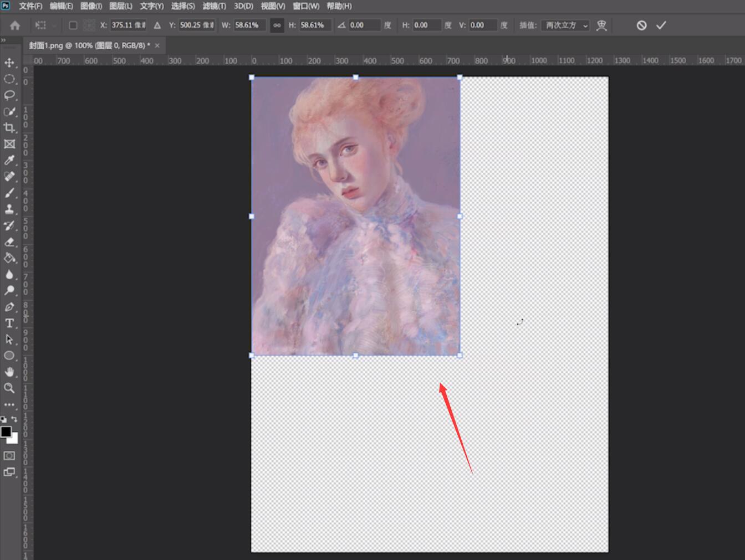Select the Zoom tool
Viewport: 745px width, 560px height.
(9, 388)
